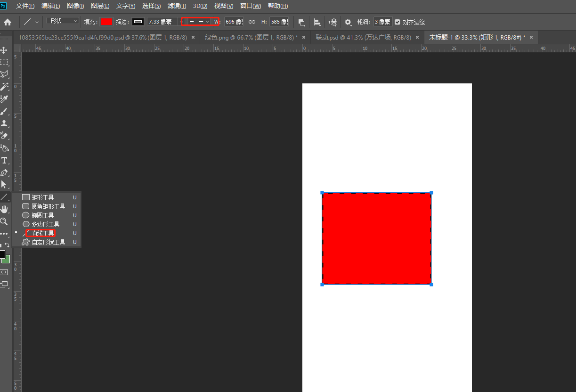Click the black foreground color swatch

coord(2,255)
